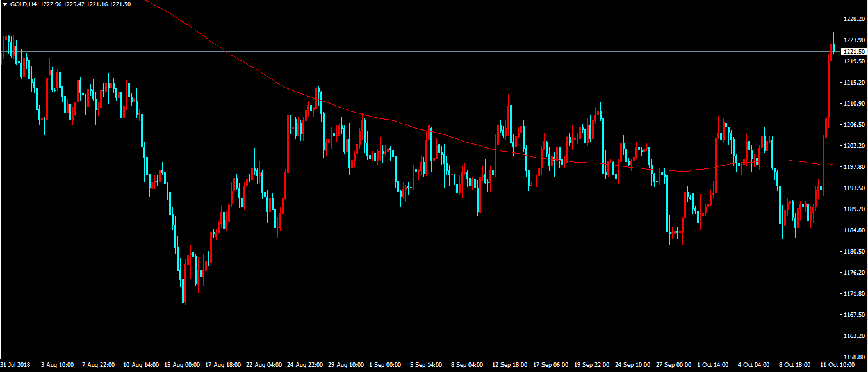Viewport: 868px width, 372px height.
Task: Click the 29 Aug 10:00 time label
Action: click(346, 365)
